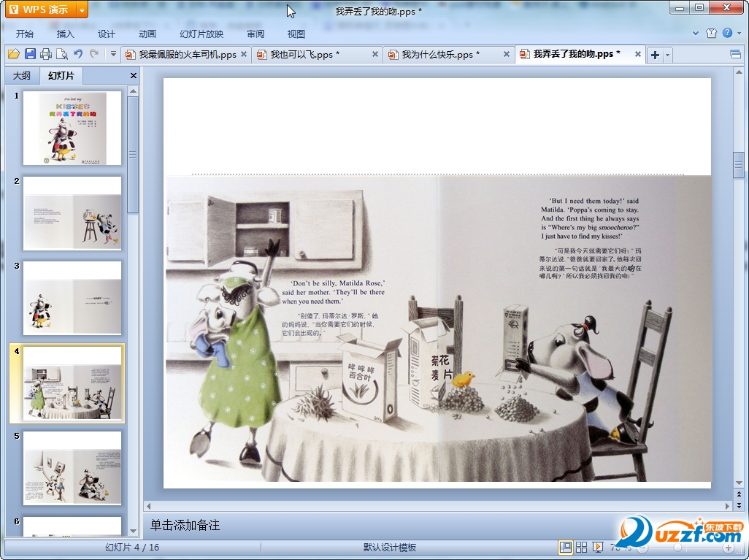This screenshot has height=560, width=749.
Task: Go to next slide double-arrow button
Action: pyautogui.click(x=739, y=505)
